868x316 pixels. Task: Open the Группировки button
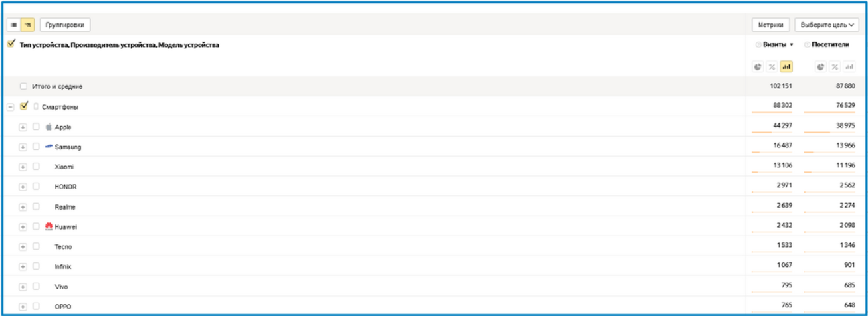coord(66,25)
